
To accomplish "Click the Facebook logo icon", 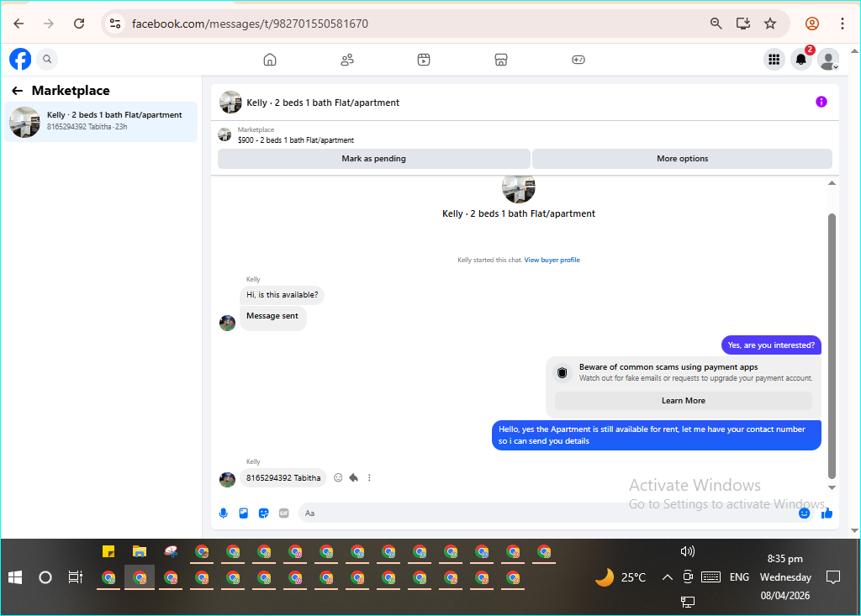I will pos(20,60).
